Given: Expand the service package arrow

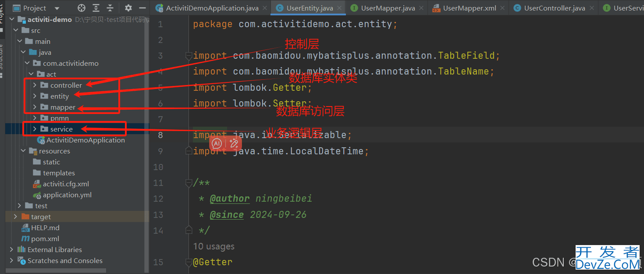Looking at the screenshot, I should tap(35, 129).
